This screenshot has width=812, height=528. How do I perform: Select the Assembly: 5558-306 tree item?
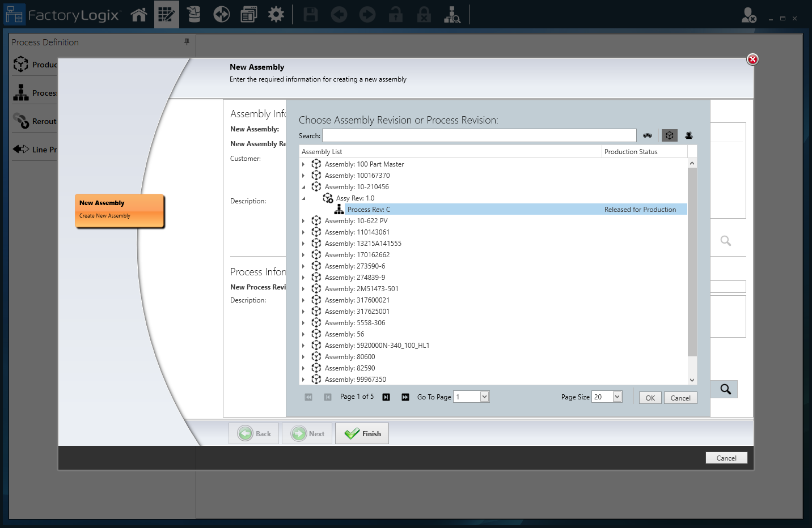tap(354, 323)
